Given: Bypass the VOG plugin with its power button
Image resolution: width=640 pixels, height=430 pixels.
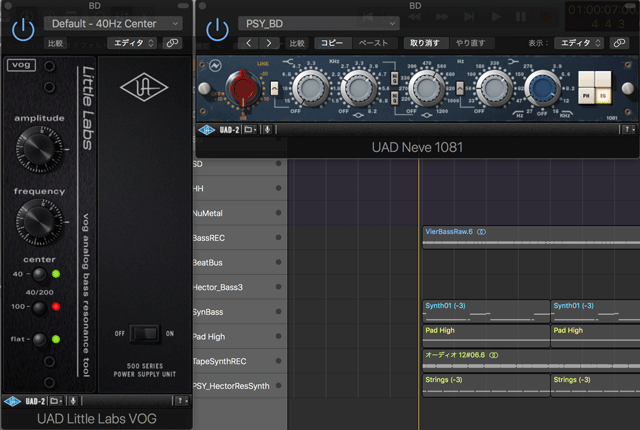Looking at the screenshot, I should pyautogui.click(x=23, y=30).
